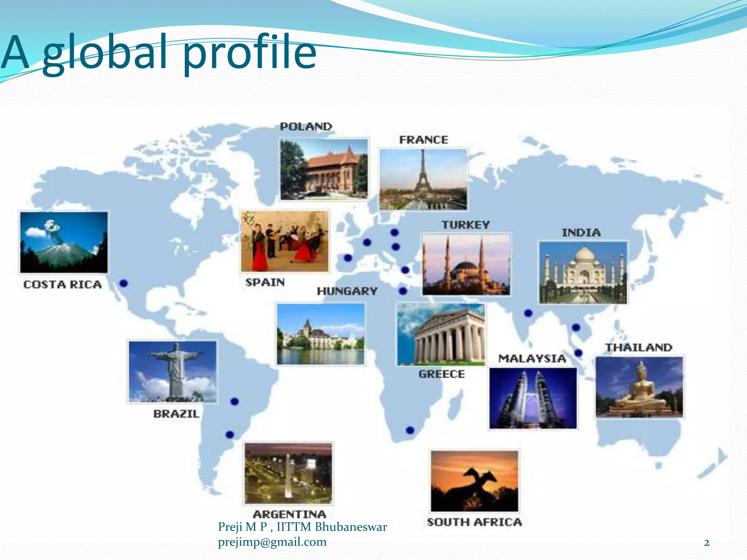Image resolution: width=747 pixels, height=560 pixels.
Task: Click the 'SOUTH AFRICA' label text
Action: tap(474, 522)
